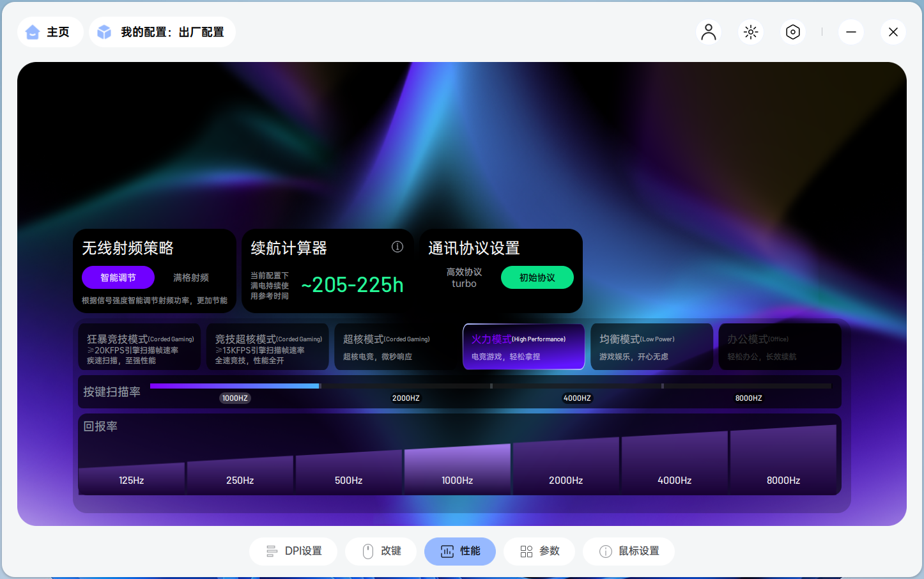924x579 pixels.
Task: Set 回报率 to 2000Hz
Action: pyautogui.click(x=566, y=466)
